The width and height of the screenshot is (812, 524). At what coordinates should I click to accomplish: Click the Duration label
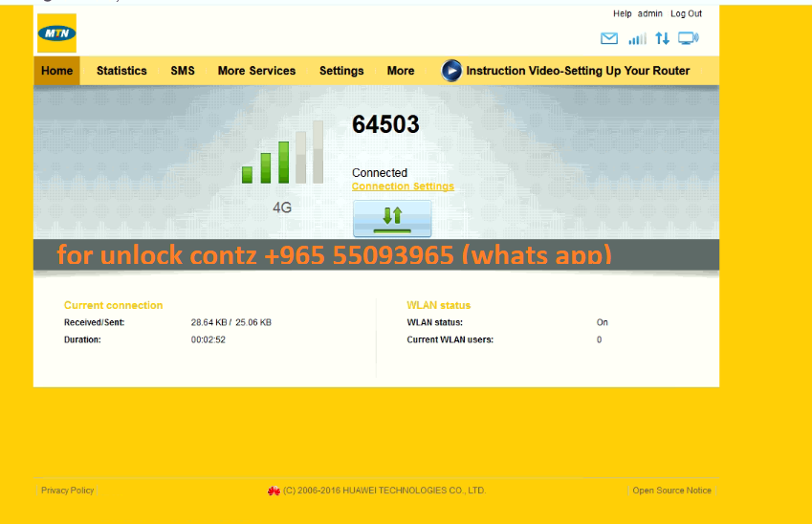tap(82, 339)
